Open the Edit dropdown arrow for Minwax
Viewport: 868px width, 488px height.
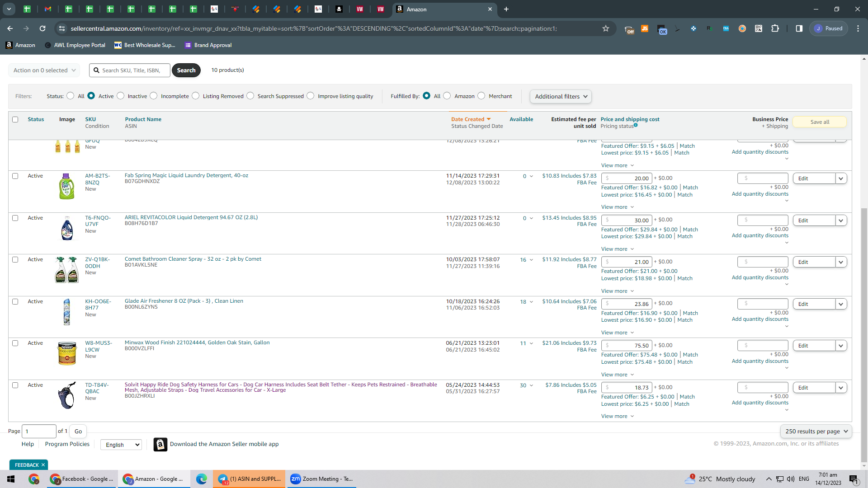(x=841, y=346)
